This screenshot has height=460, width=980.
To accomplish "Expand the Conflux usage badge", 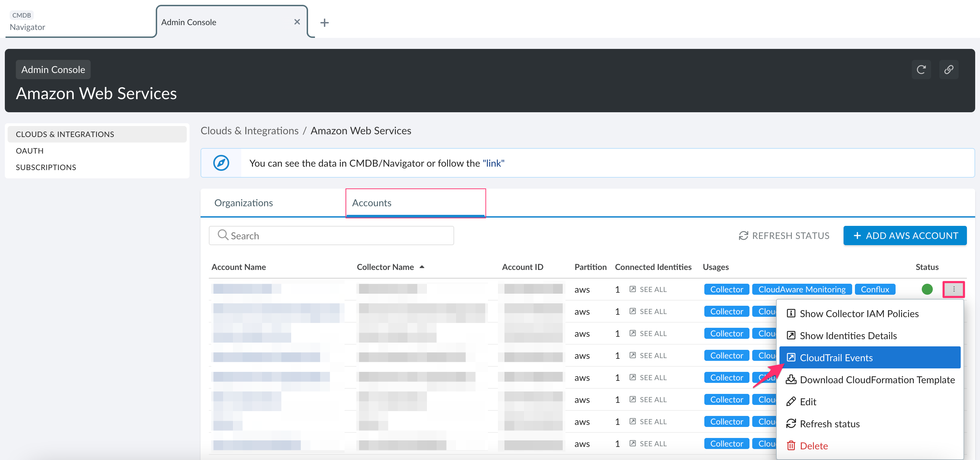I will 875,289.
